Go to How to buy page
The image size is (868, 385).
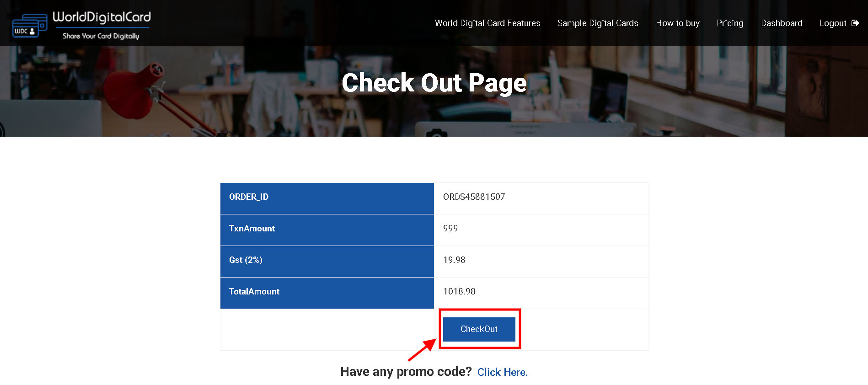click(678, 23)
